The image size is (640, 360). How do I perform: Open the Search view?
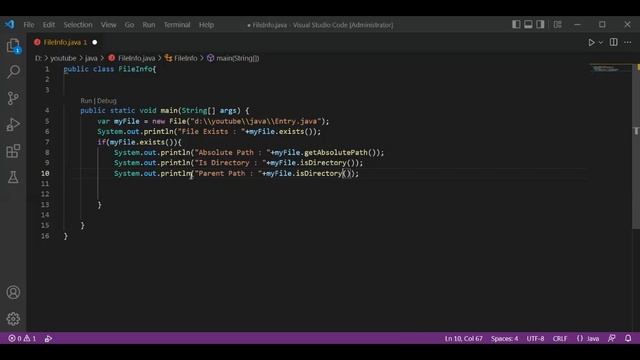click(x=13, y=72)
